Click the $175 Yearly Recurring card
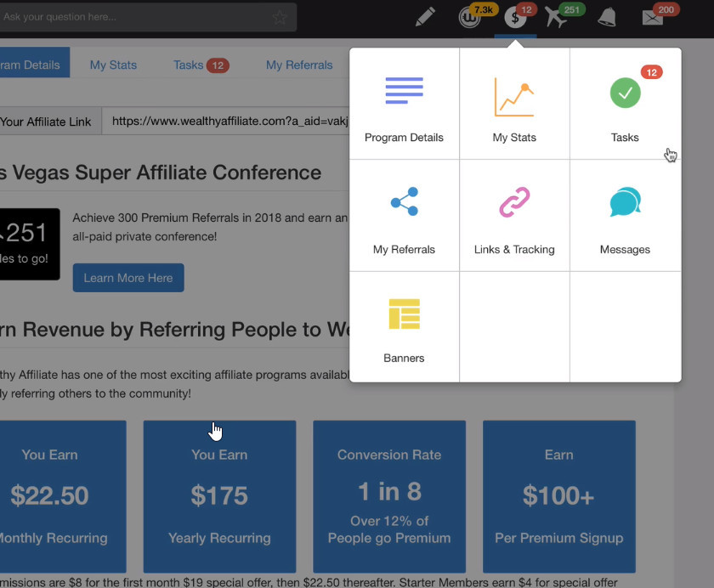 coord(219,496)
